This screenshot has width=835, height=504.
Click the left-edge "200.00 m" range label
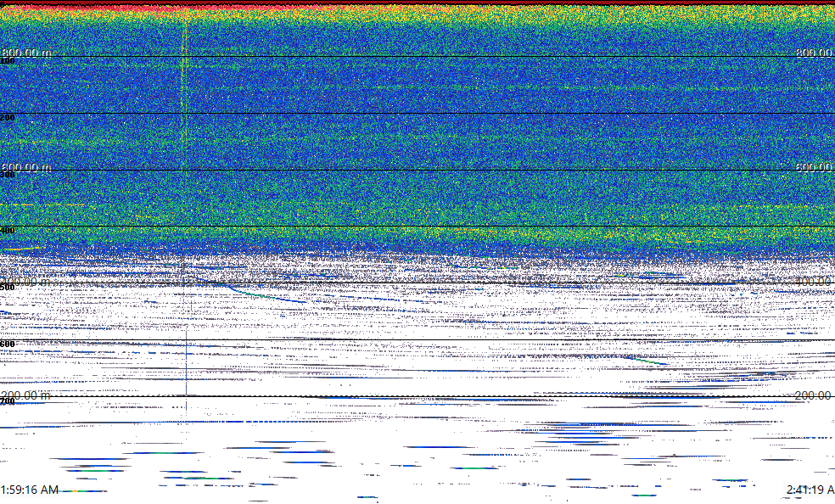(26, 395)
